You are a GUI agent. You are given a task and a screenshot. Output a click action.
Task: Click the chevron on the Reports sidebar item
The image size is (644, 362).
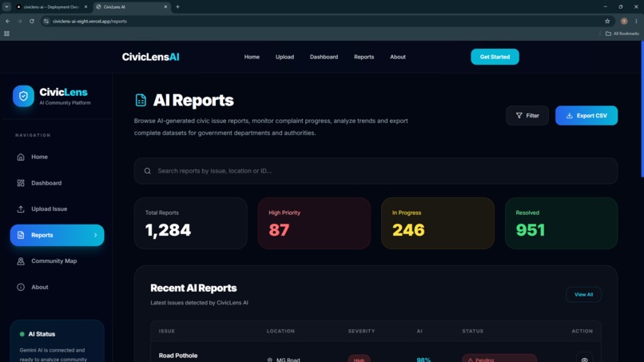tap(95, 235)
